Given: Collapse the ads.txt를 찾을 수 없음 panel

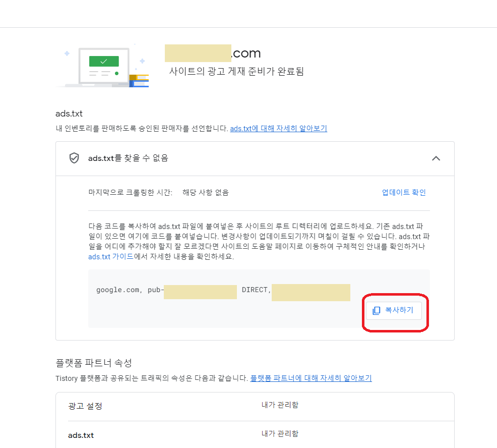Looking at the screenshot, I should [x=437, y=158].
